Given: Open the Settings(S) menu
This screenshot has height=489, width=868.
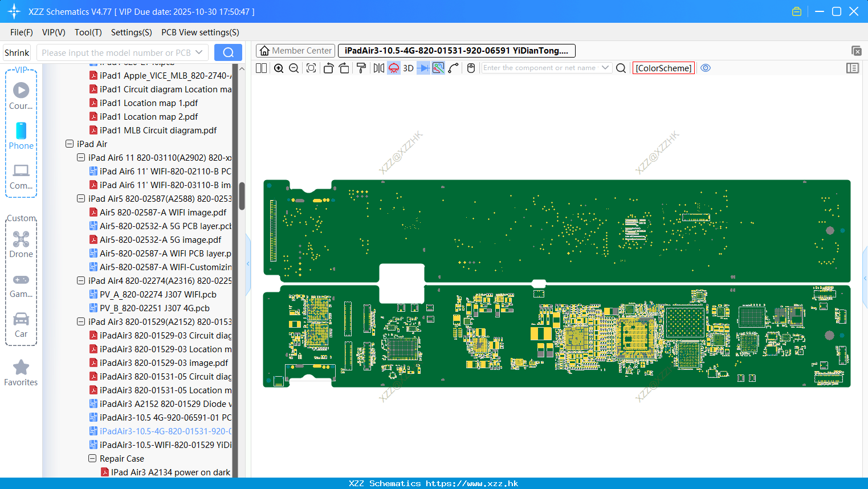Looking at the screenshot, I should (132, 32).
